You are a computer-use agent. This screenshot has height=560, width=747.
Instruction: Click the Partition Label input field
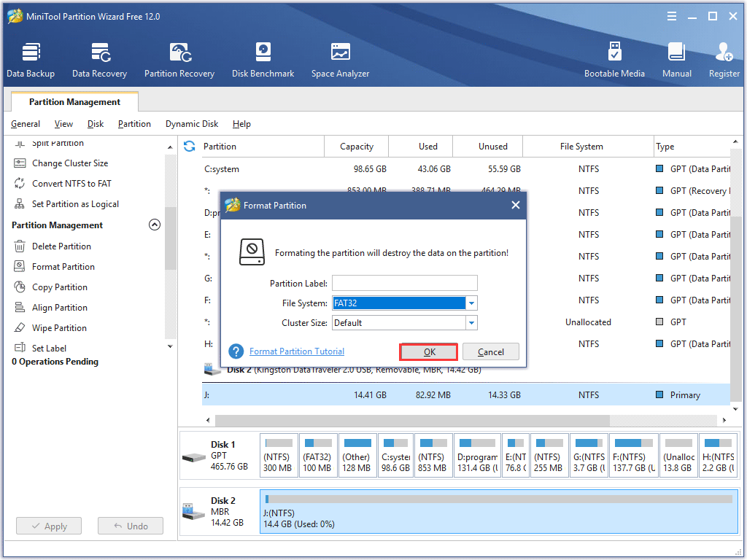[x=404, y=284]
